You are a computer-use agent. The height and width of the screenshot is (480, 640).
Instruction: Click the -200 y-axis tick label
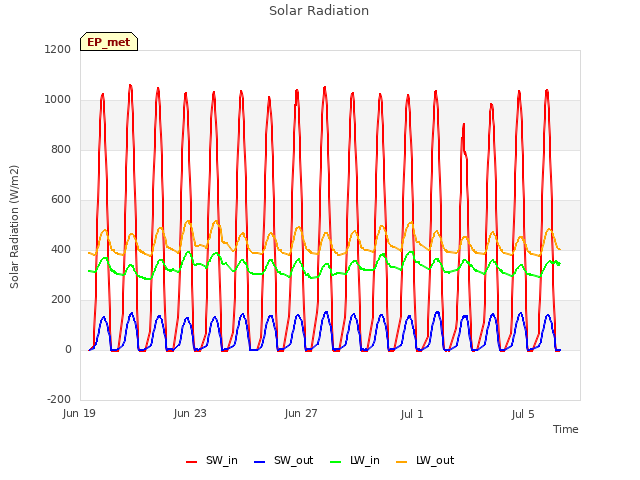pyautogui.click(x=59, y=399)
